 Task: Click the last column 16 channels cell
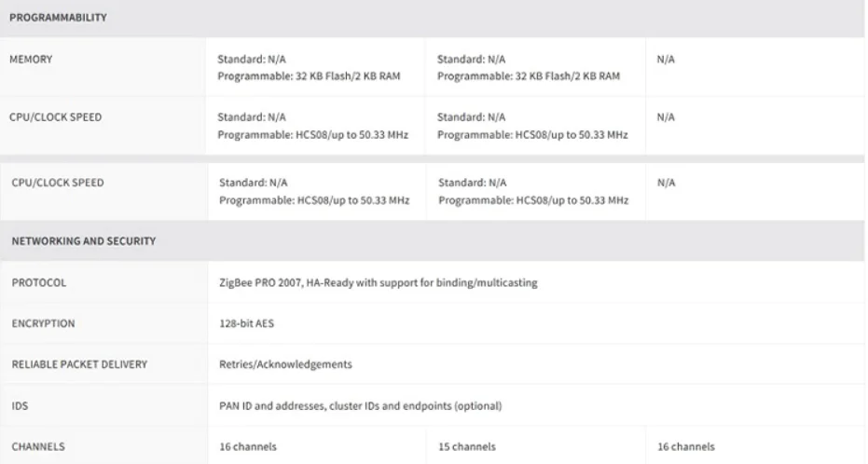click(686, 447)
